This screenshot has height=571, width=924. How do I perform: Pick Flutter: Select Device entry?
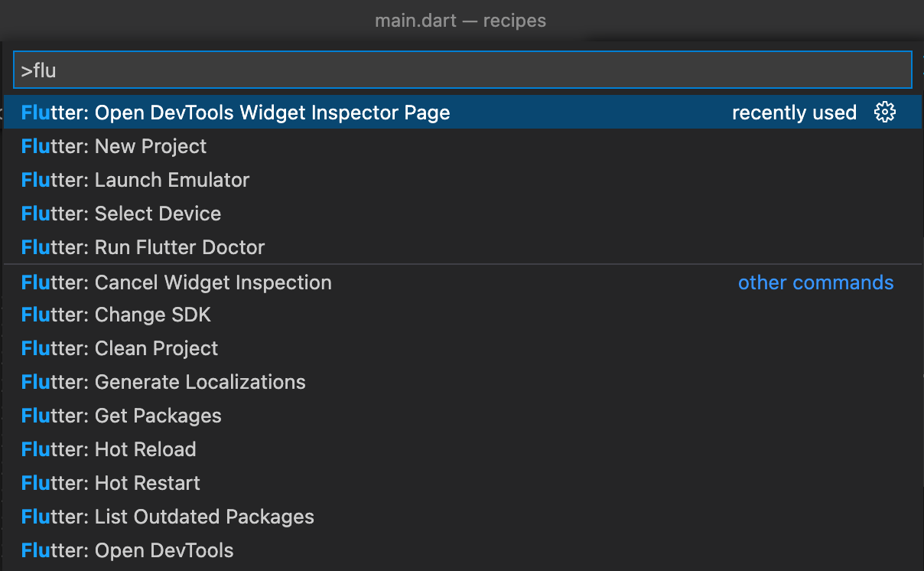pos(462,214)
